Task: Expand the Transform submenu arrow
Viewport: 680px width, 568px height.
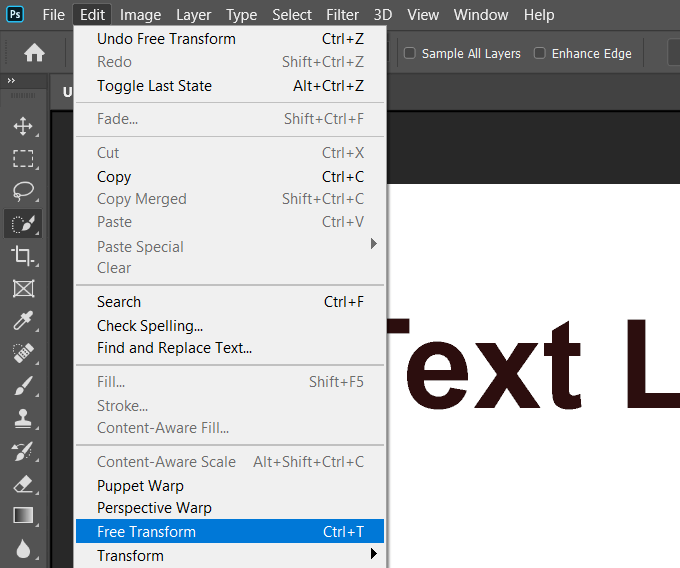Action: [x=374, y=555]
